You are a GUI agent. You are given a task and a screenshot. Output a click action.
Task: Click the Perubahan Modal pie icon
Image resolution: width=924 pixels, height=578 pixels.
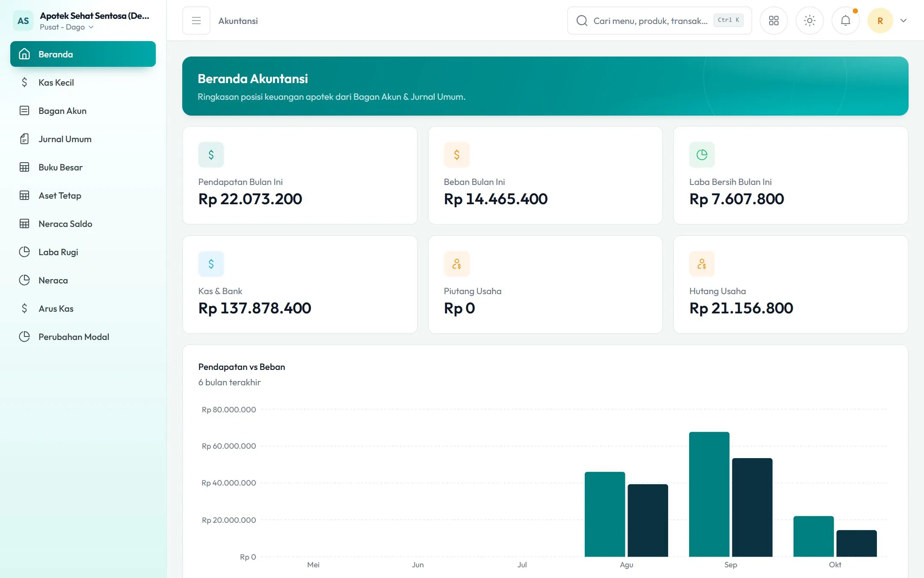point(24,337)
